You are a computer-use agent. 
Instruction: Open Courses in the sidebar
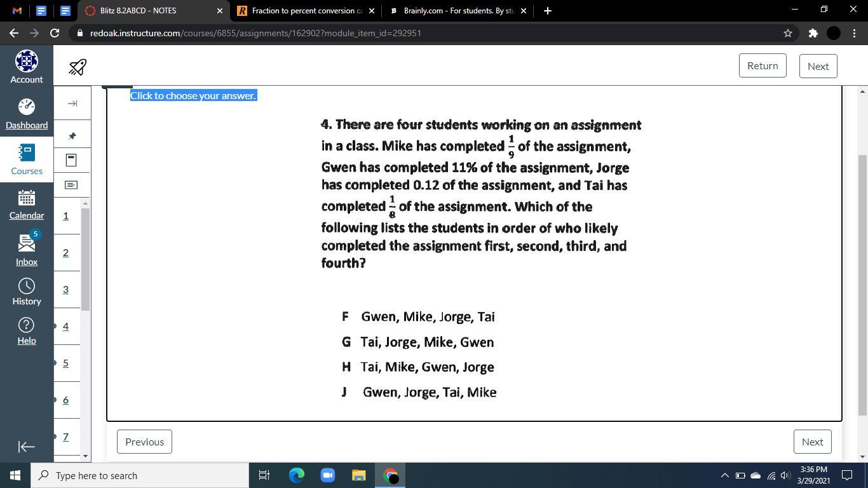coord(27,159)
